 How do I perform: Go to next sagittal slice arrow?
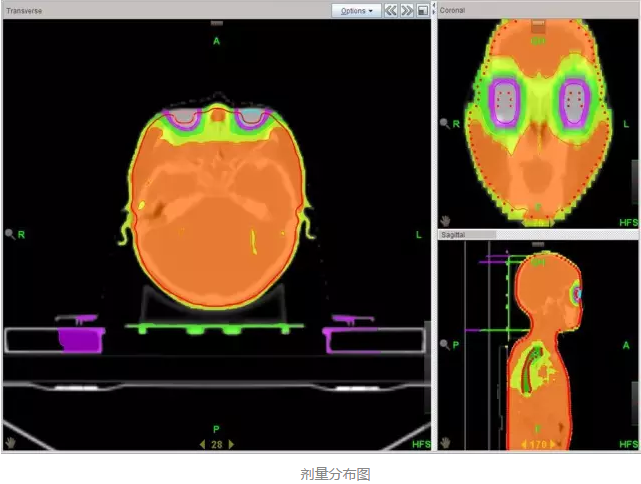(553, 444)
